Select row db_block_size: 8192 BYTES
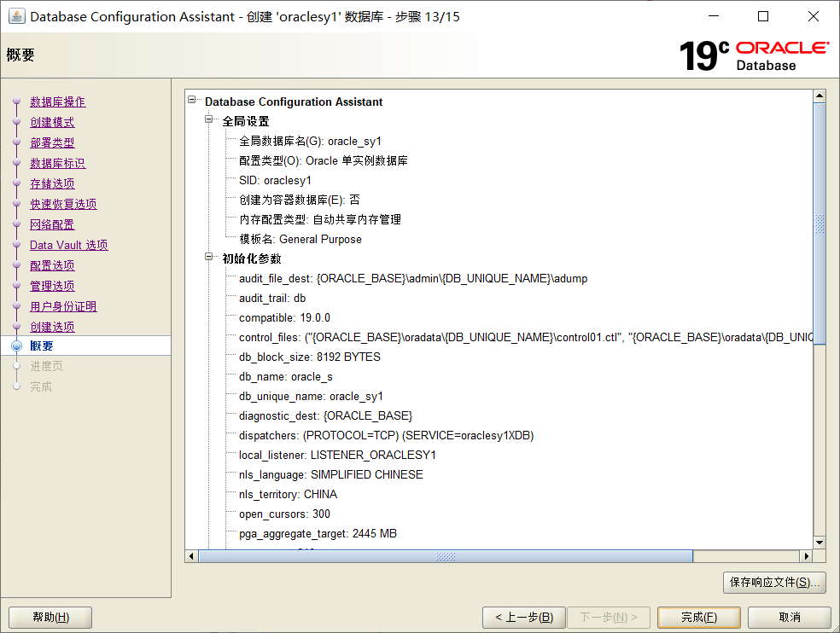This screenshot has width=840, height=633. pos(310,357)
